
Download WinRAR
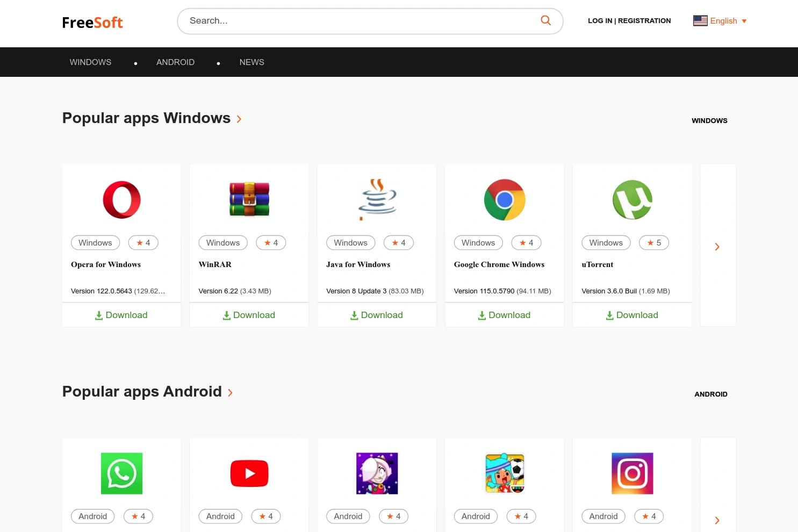coord(249,315)
